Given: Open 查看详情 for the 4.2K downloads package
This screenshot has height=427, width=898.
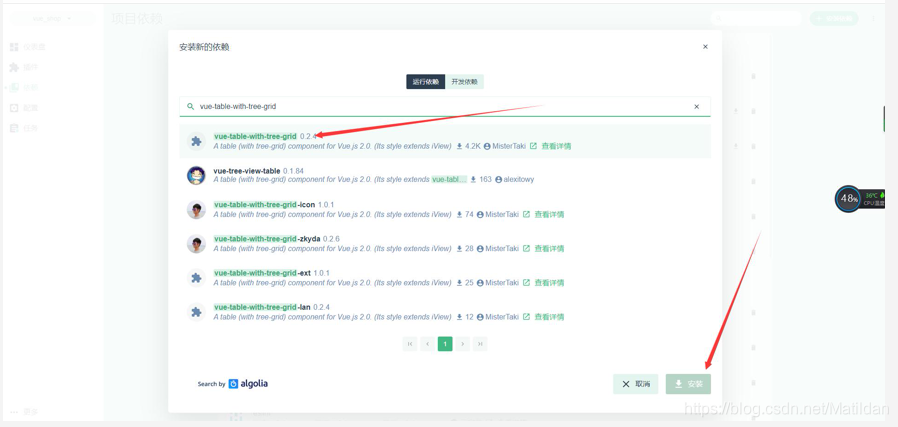Looking at the screenshot, I should tap(556, 146).
